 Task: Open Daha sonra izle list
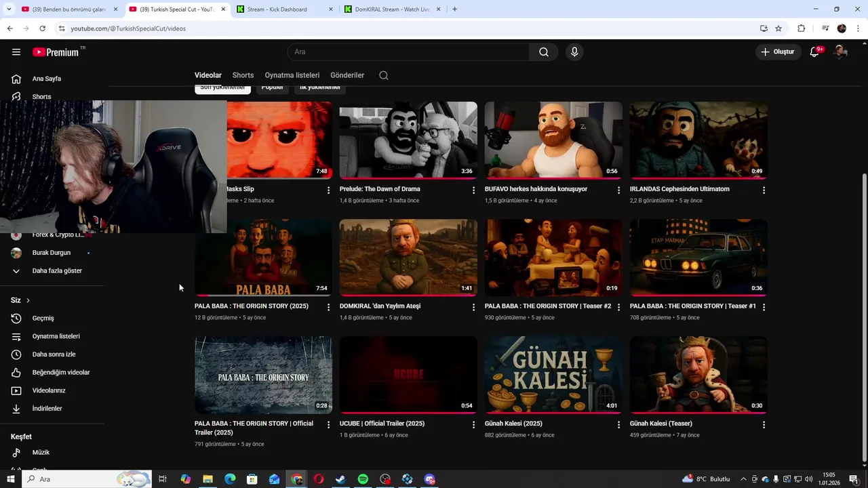point(54,354)
